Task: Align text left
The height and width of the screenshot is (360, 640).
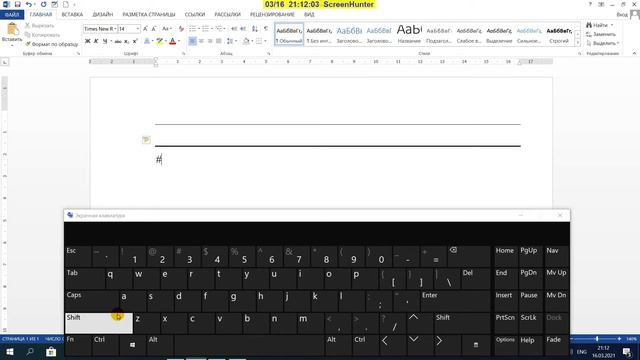Action: tap(192, 41)
